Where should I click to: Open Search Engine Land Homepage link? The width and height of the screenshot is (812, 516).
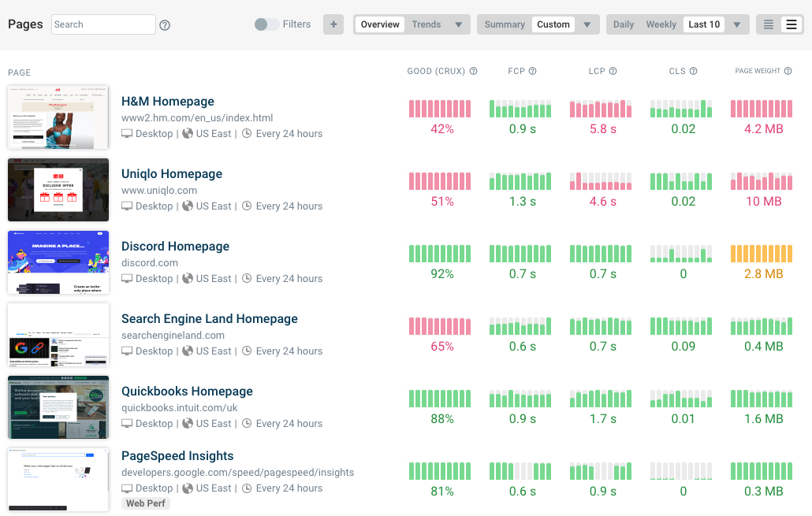pos(210,319)
